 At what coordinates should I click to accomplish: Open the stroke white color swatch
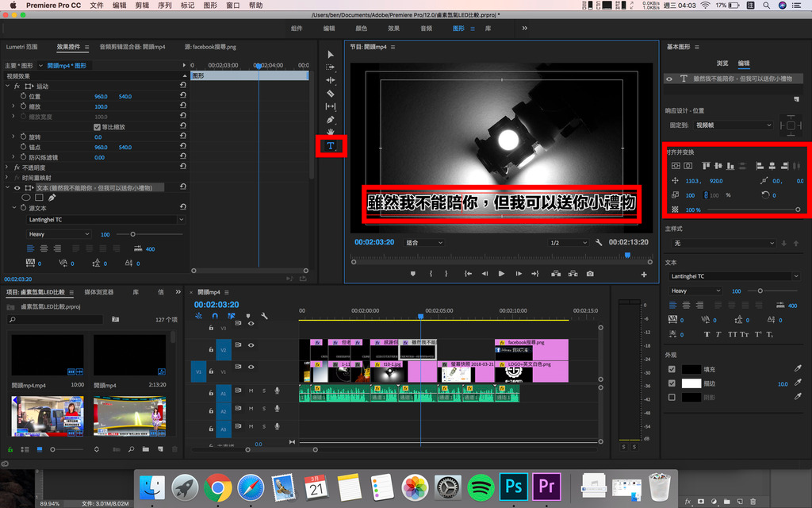(691, 383)
